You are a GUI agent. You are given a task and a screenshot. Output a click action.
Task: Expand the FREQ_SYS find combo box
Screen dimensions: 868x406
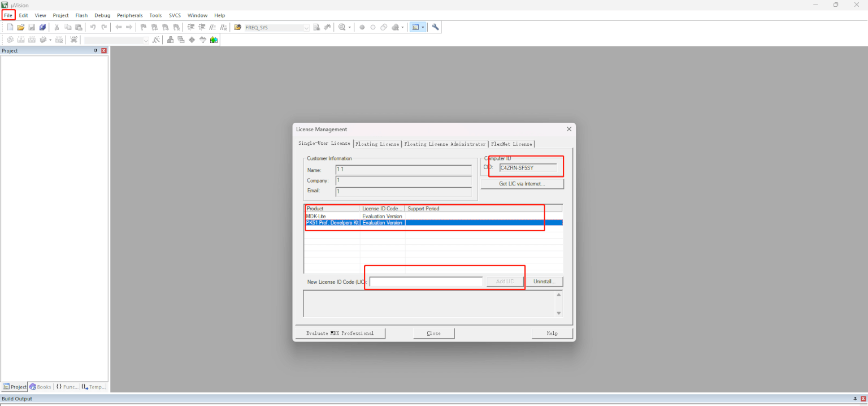click(306, 27)
